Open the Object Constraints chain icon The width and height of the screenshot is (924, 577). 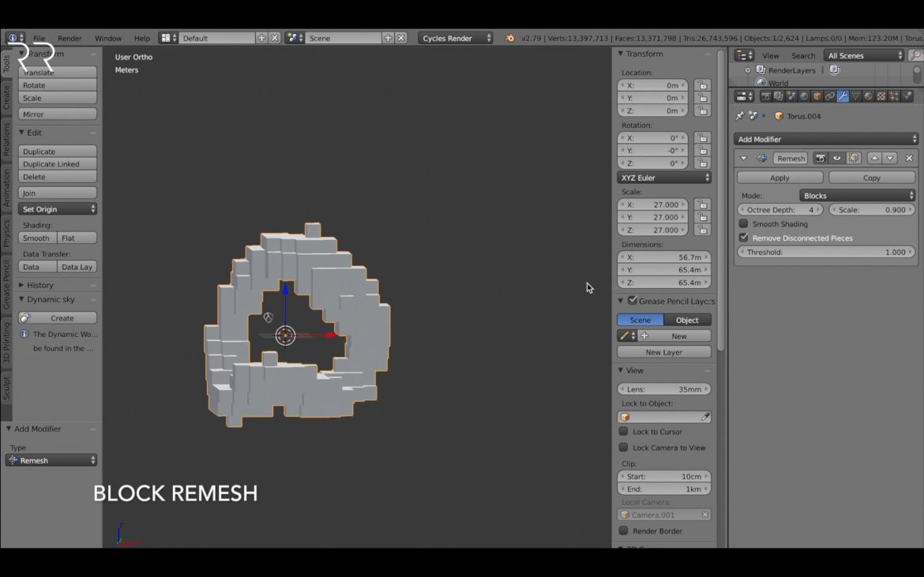(829, 96)
